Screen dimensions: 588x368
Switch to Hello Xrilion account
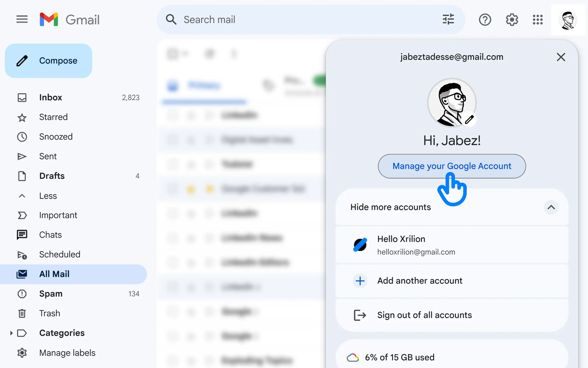click(x=452, y=245)
